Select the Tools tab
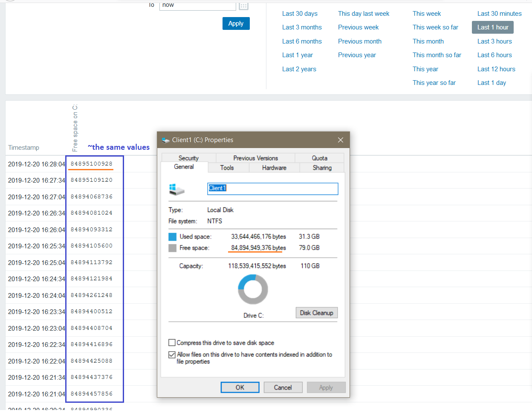Image resolution: width=532 pixels, height=416 pixels. 227,168
